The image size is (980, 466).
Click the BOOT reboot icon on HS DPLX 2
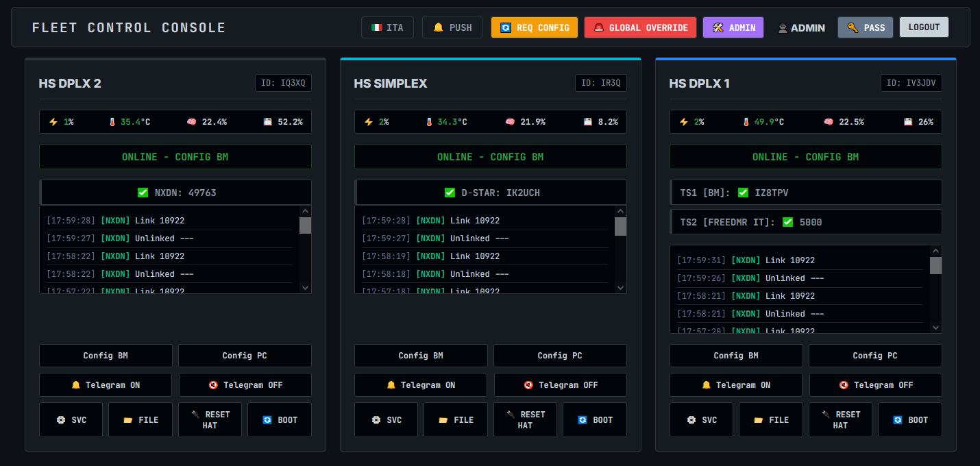(x=267, y=419)
